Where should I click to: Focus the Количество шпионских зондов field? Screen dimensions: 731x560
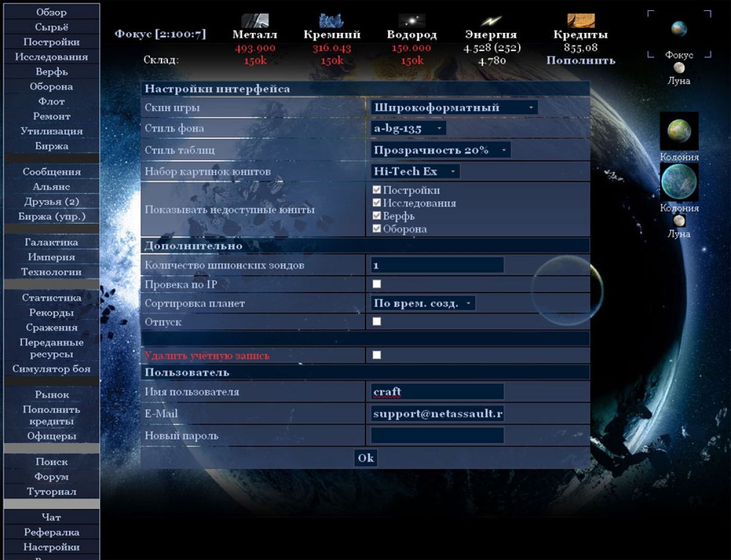pyautogui.click(x=437, y=265)
